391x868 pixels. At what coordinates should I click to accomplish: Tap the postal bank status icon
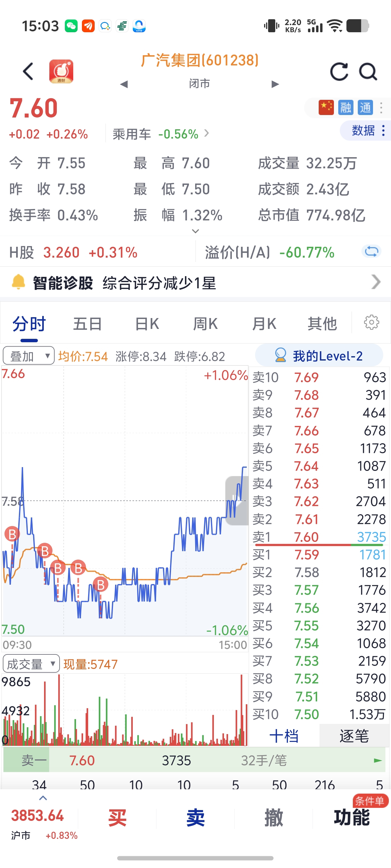[x=122, y=26]
